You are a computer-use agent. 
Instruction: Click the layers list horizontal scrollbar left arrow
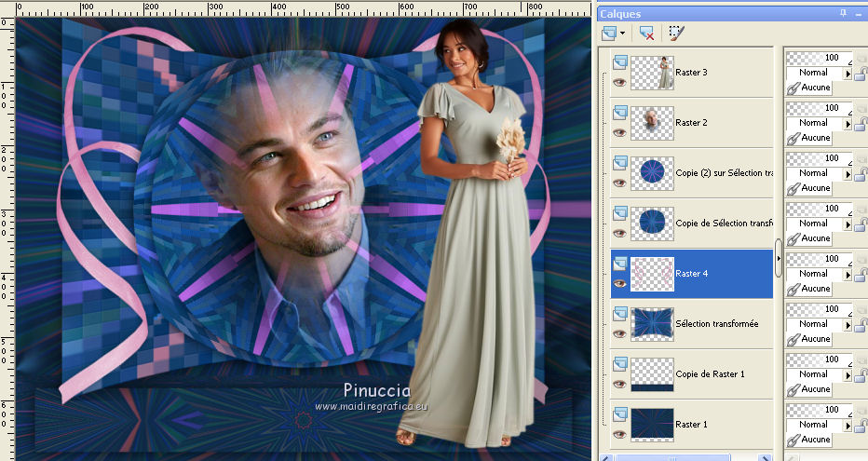(x=607, y=458)
